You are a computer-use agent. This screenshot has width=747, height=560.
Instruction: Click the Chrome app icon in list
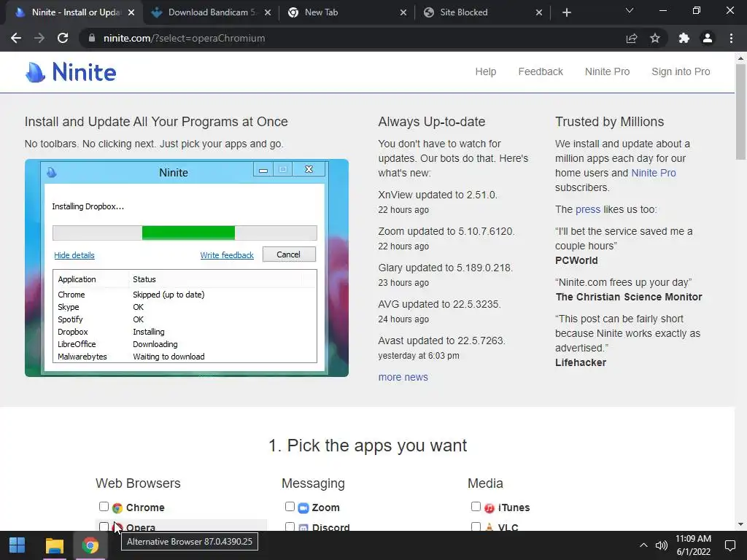click(x=117, y=508)
